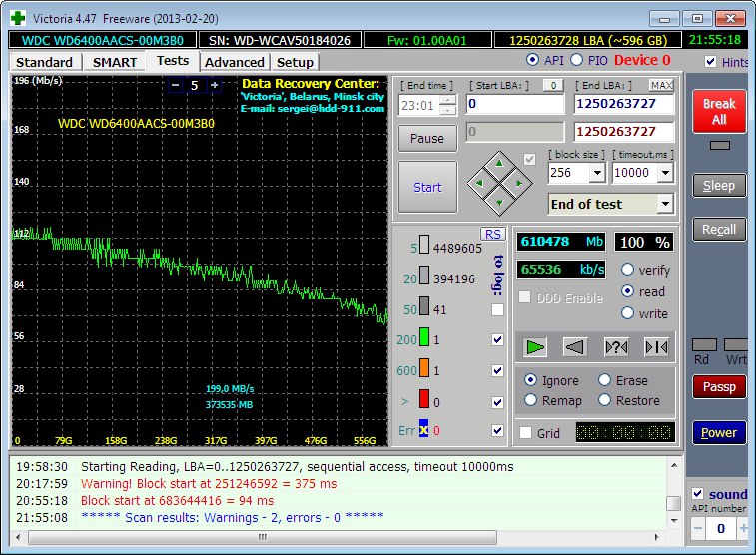Enable the Grid checkbox

tap(525, 432)
